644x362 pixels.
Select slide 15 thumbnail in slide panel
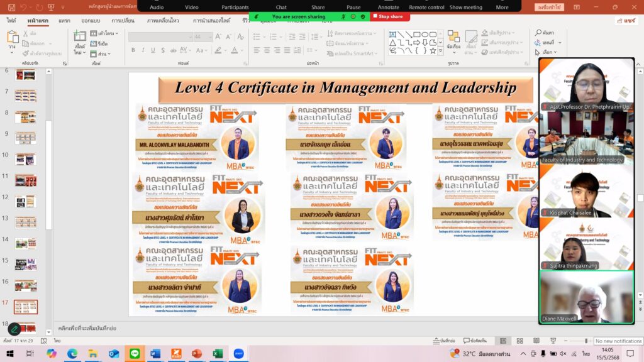[x=26, y=264]
